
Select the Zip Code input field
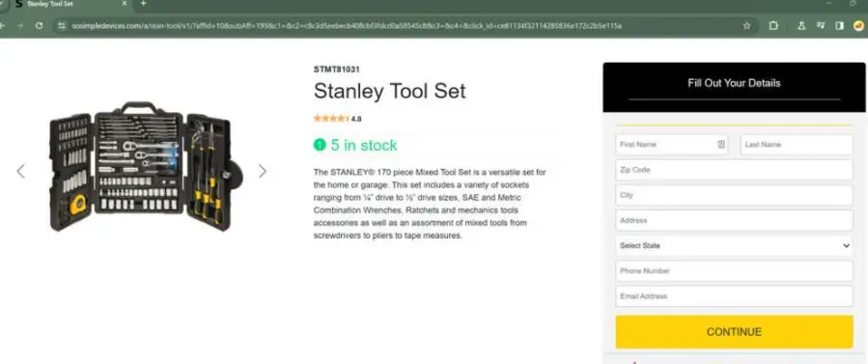coord(734,170)
